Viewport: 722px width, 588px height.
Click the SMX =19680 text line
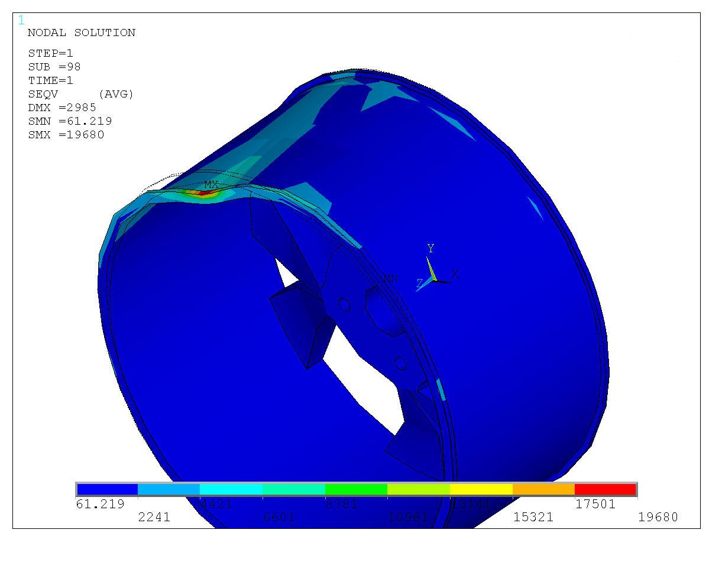66,135
